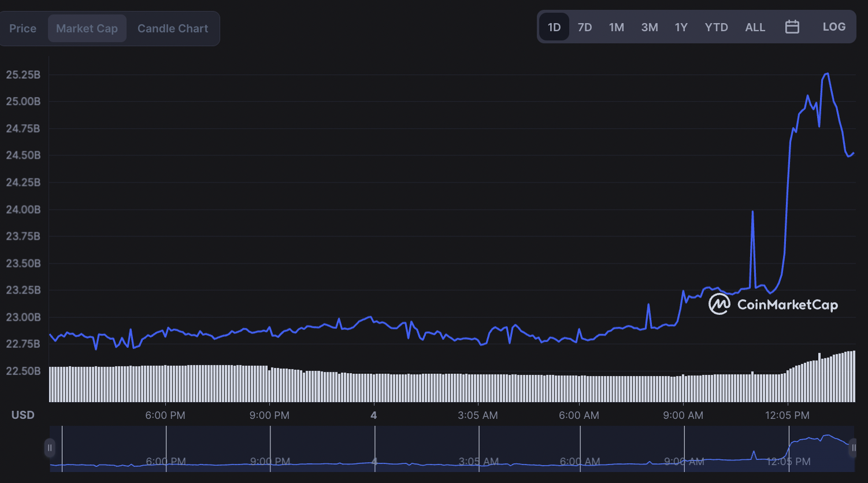Show ALL time history
The width and height of the screenshot is (868, 483).
coord(755,27)
